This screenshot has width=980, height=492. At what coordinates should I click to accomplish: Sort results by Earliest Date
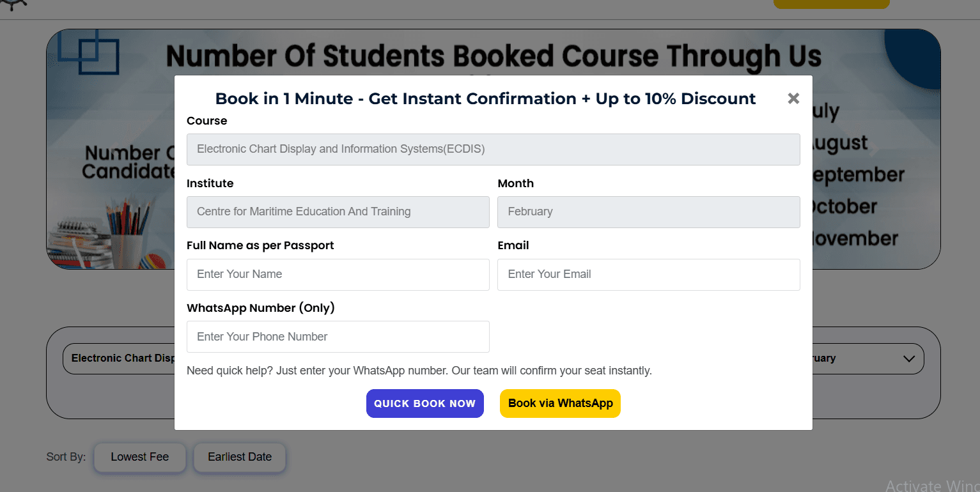(240, 457)
